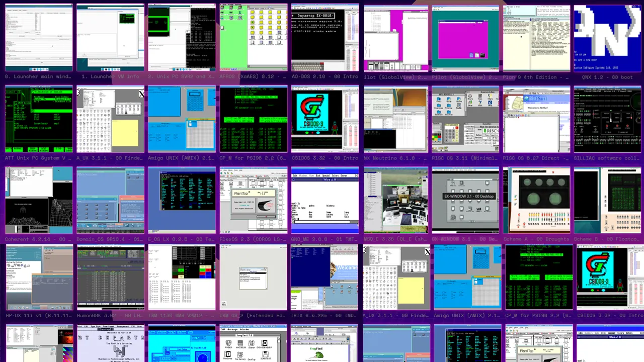Open the IBM 1130 DMS V2M12 thumbnail
The width and height of the screenshot is (644, 362).
tap(182, 278)
